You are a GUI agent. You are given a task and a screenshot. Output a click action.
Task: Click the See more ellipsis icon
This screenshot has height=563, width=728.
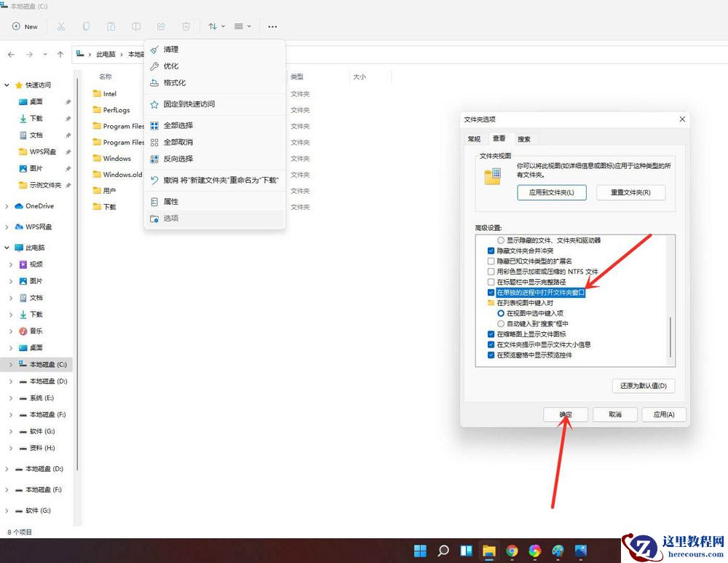tap(272, 26)
